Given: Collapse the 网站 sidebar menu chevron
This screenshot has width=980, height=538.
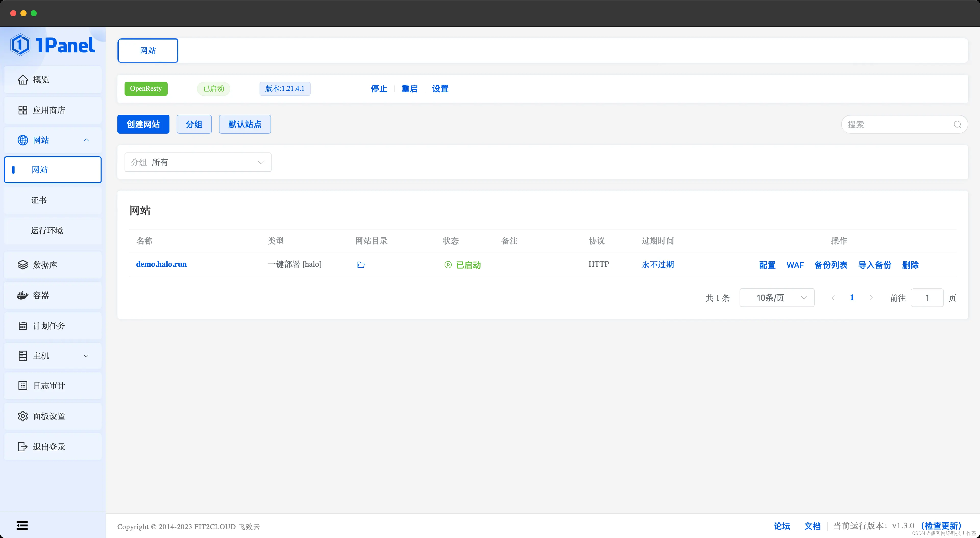Looking at the screenshot, I should click(x=86, y=140).
